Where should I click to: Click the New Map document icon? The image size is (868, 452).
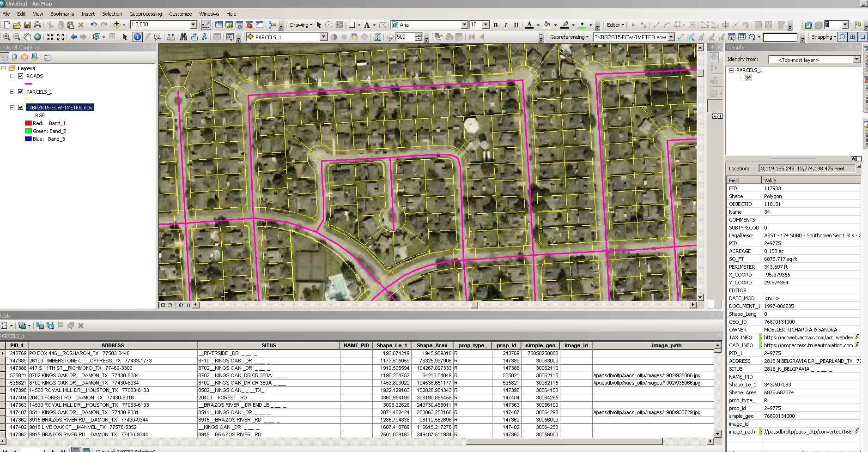[6, 25]
